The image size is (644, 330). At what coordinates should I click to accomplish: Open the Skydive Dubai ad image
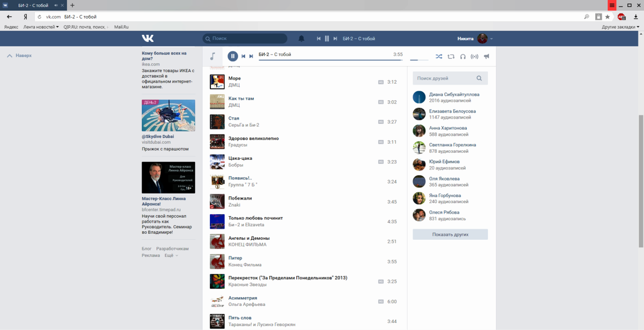pyautogui.click(x=168, y=115)
